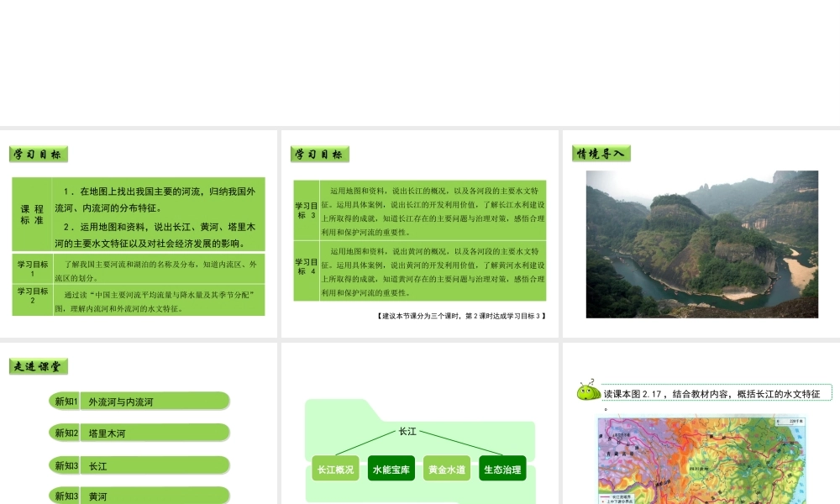The width and height of the screenshot is (840, 504).
Task: Click the 建议本节课分为三个课时 note
Action: tap(461, 316)
